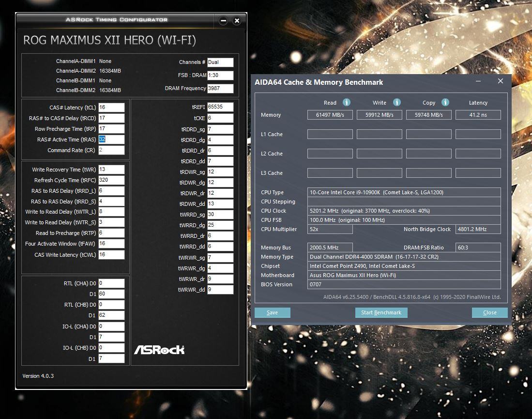Click the Refresh Cycle Time (tRFC) field
532x419 pixels.
point(111,180)
